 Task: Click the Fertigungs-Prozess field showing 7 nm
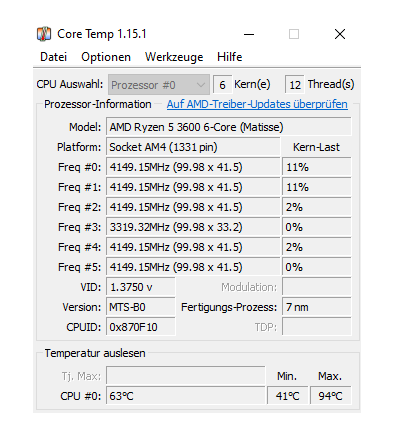(317, 307)
